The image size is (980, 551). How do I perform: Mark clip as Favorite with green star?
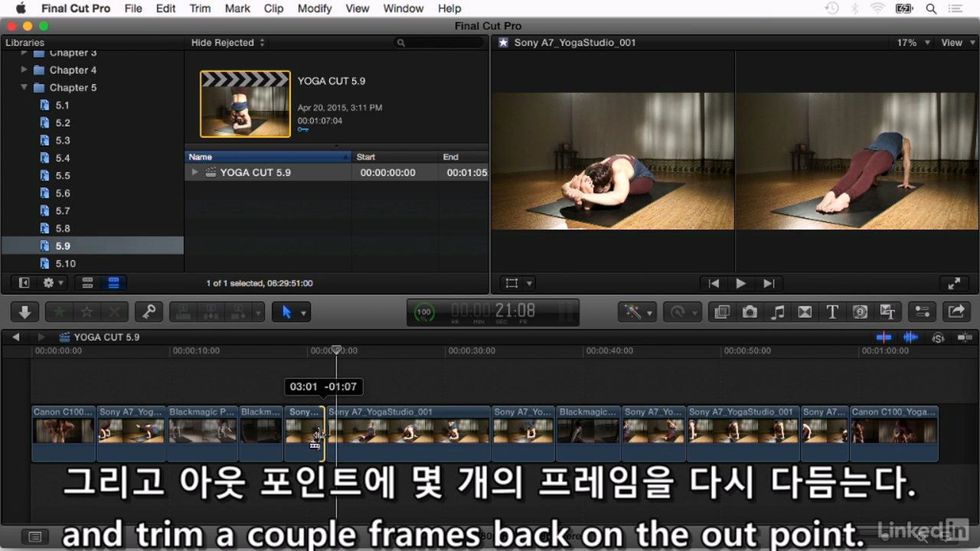[60, 311]
